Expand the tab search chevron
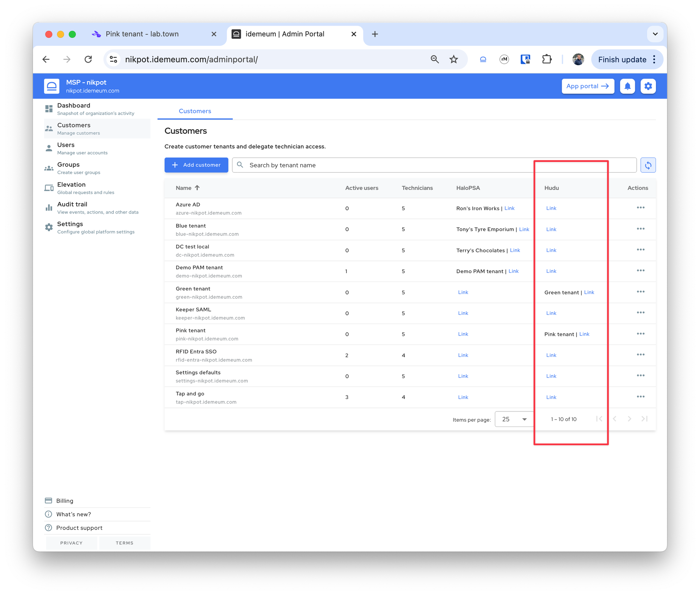This screenshot has width=700, height=595. (x=655, y=34)
